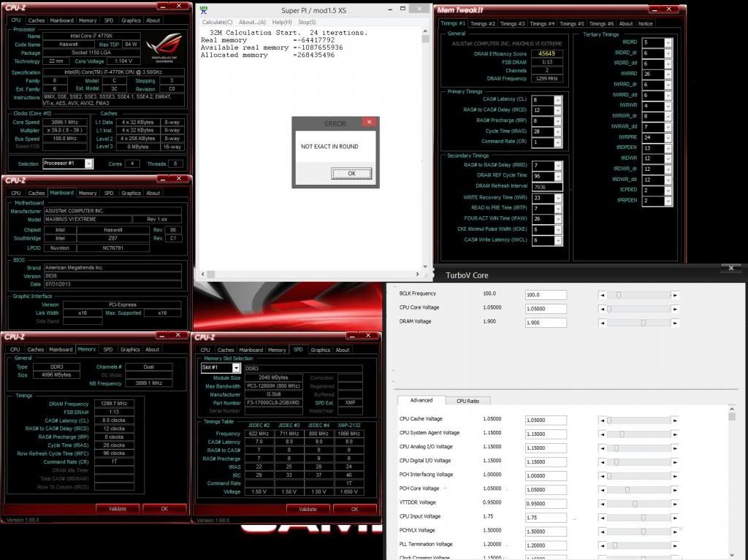Expand the tRDRD tertiary timing dropdown
748x560 pixels.
(667, 43)
